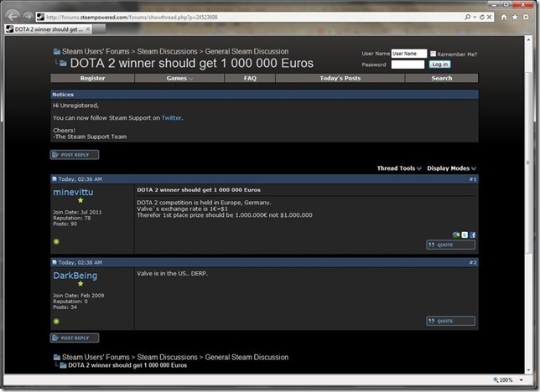The width and height of the screenshot is (540, 392).
Task: Refresh the page with reload icon
Action: [x=482, y=17]
